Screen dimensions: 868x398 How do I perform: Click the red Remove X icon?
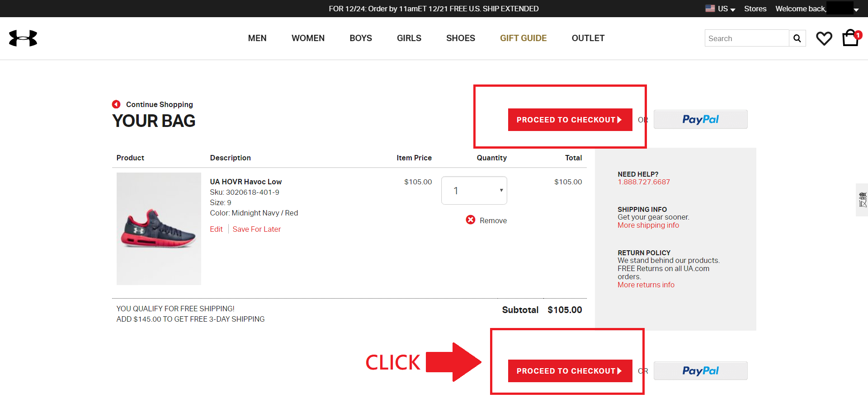click(471, 220)
